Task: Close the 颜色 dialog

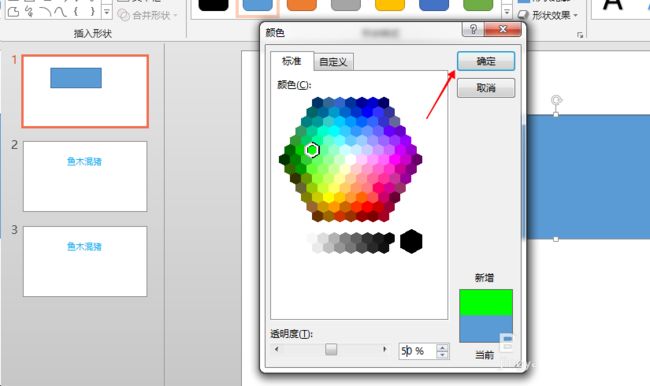Action: point(503,29)
